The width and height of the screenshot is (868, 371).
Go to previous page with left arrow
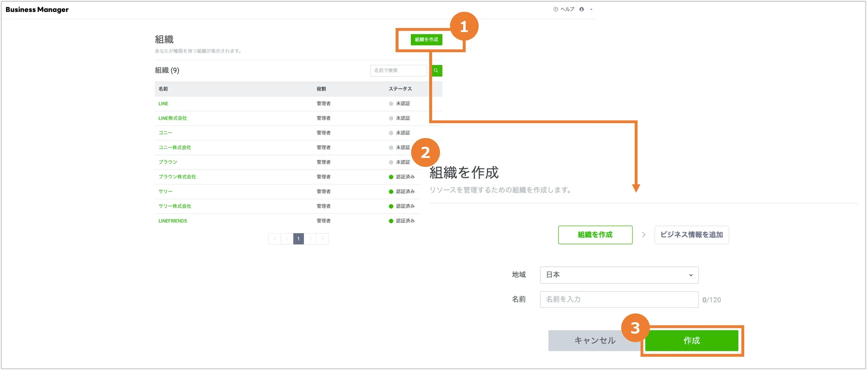coord(287,239)
